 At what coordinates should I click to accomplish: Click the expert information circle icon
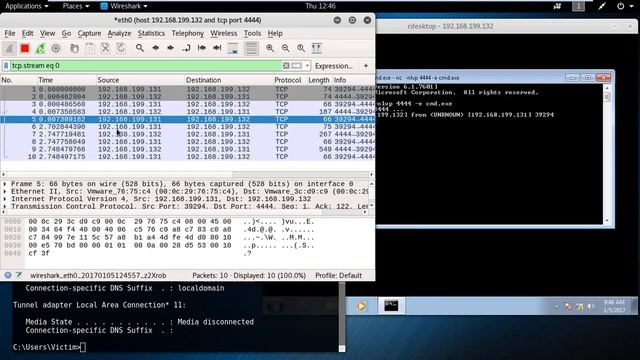tap(8, 276)
